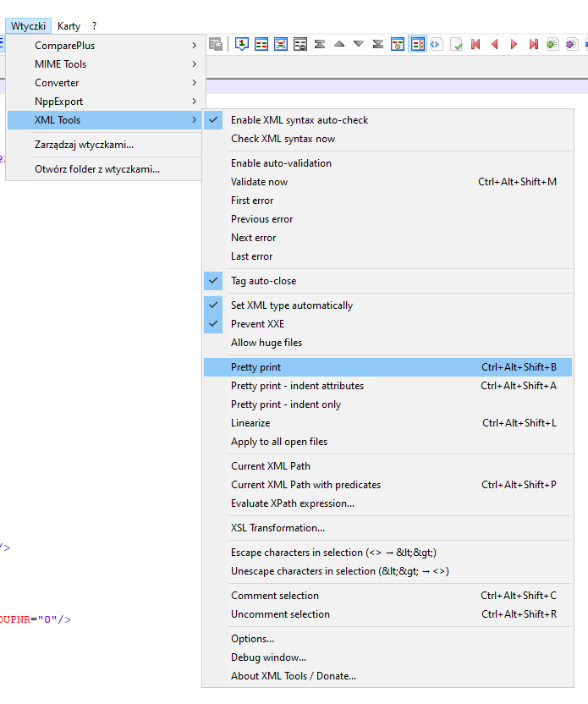Click the black down-triangle next difference icon
This screenshot has width=588, height=704.
[359, 44]
